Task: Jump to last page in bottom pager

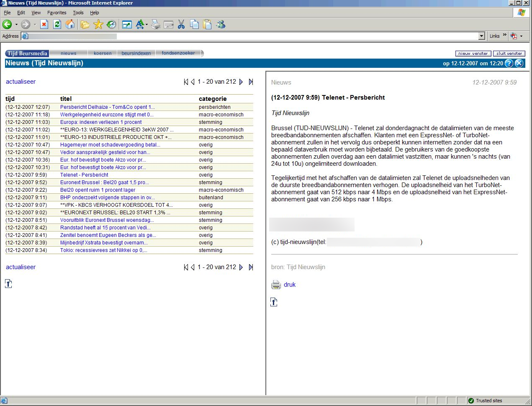Action: tap(251, 267)
